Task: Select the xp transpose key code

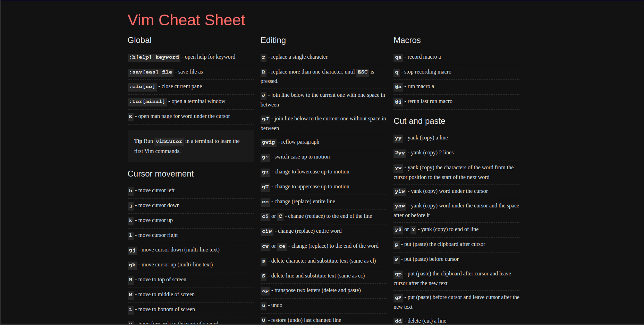Action: [265, 291]
